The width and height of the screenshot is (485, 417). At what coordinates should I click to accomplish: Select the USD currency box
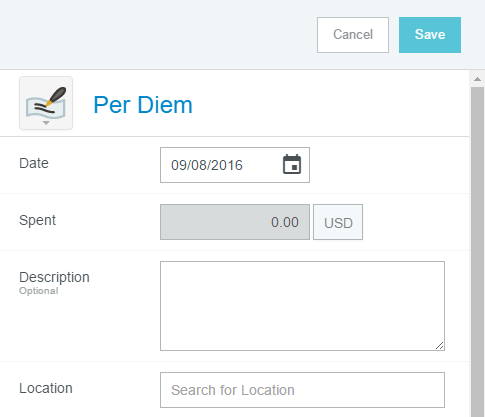[338, 222]
